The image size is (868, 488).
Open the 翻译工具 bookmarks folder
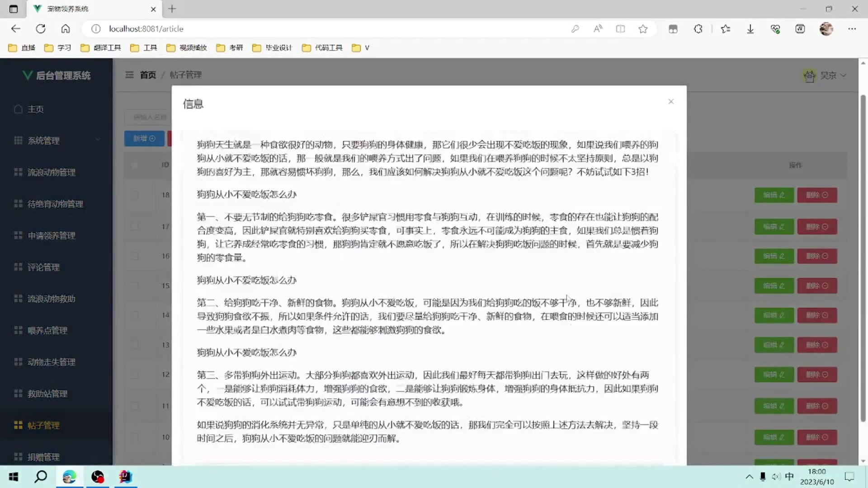click(100, 48)
